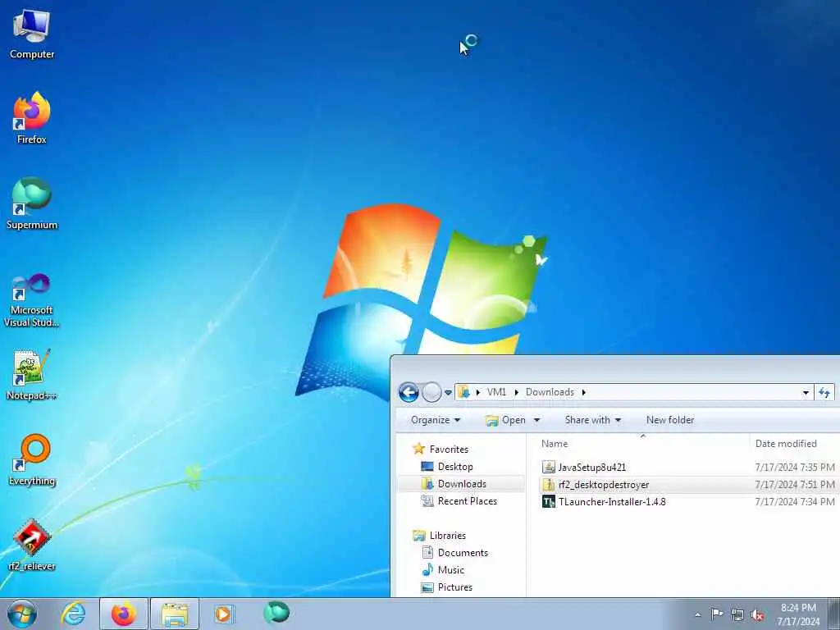The height and width of the screenshot is (630, 840).
Task: Click date 7/17/2024 7:35 PM cell
Action: point(795,467)
